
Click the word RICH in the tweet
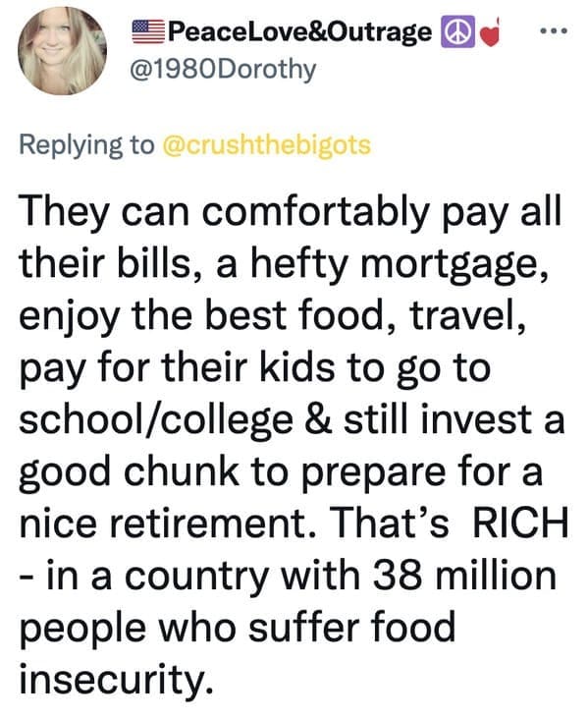tap(520, 523)
